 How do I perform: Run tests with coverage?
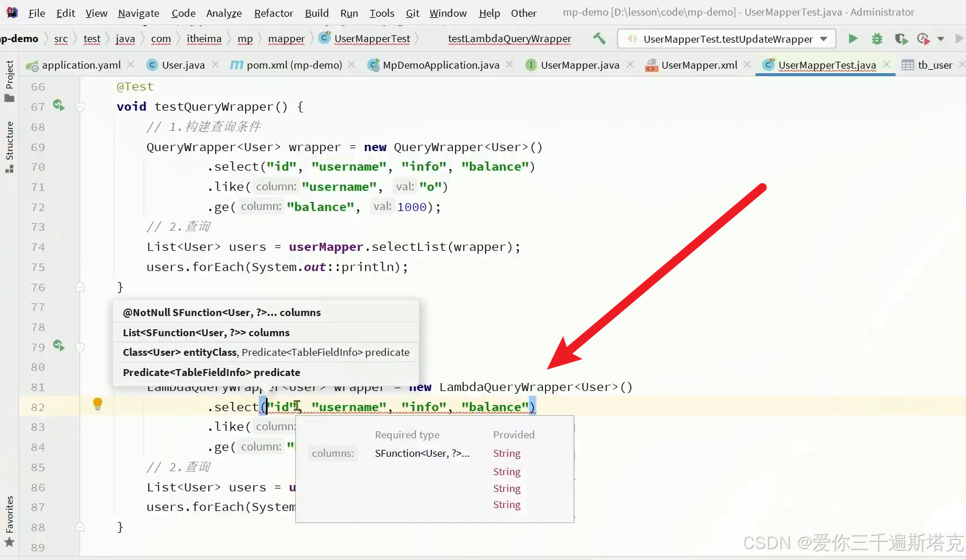(x=901, y=39)
